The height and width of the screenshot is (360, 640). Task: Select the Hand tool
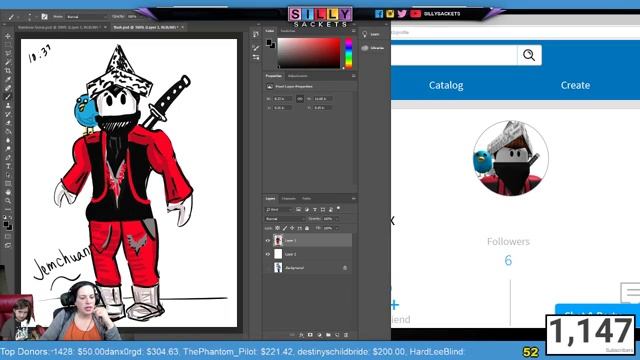[x=8, y=192]
